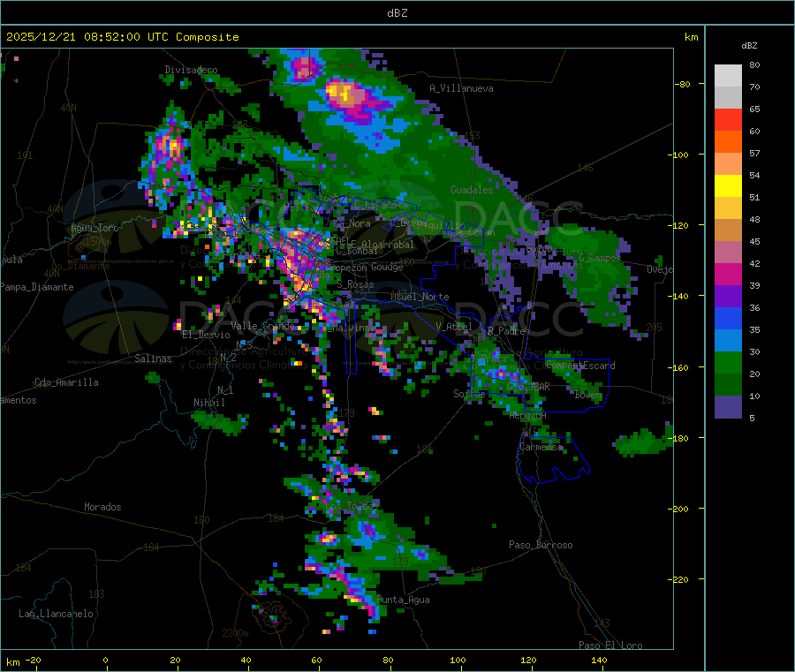Click the 2200m volcano contour marker
Screen dimensions: 795x672
(235, 633)
